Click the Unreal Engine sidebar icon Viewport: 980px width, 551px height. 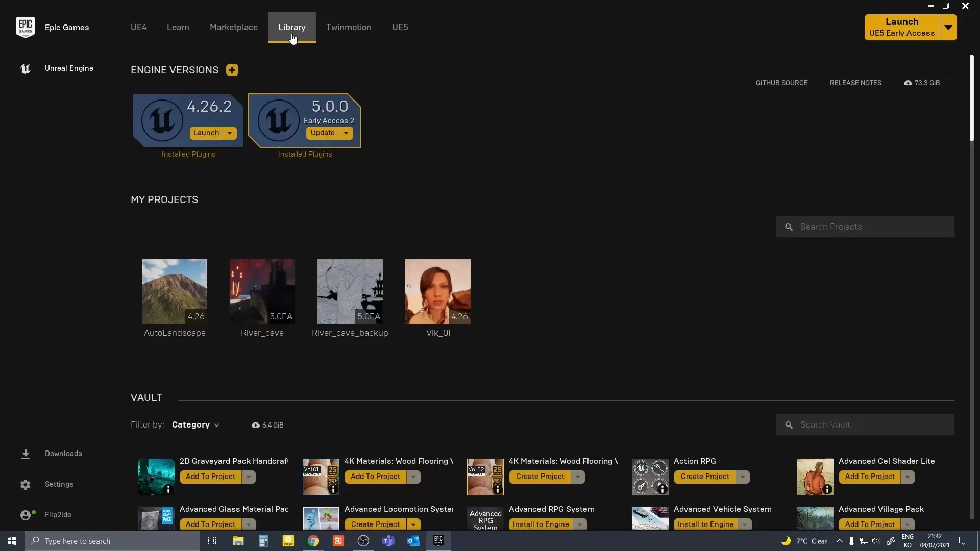click(26, 68)
